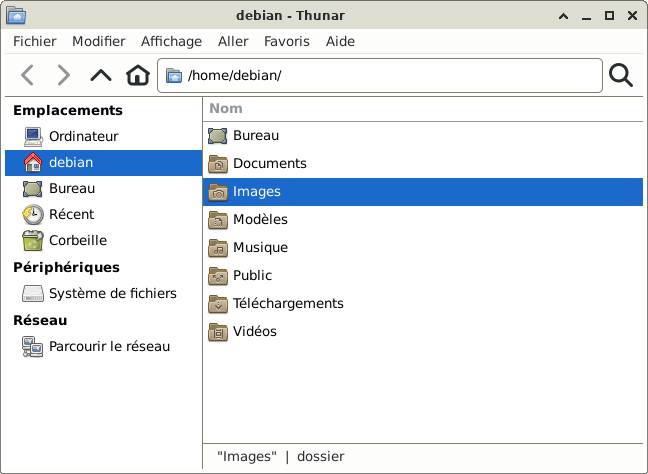Select the Modèles folder name
Screen dimensions: 648x474
(260, 219)
